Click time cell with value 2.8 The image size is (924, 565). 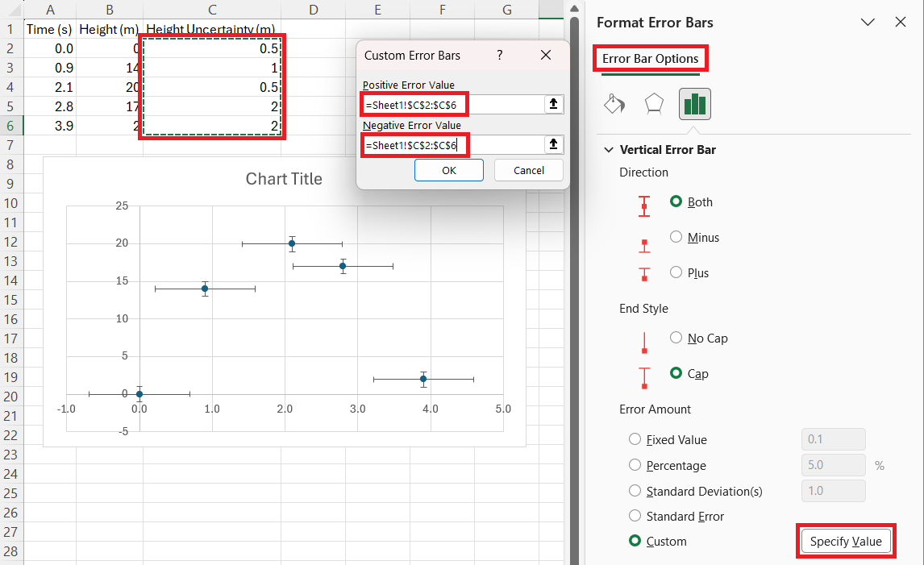point(50,106)
